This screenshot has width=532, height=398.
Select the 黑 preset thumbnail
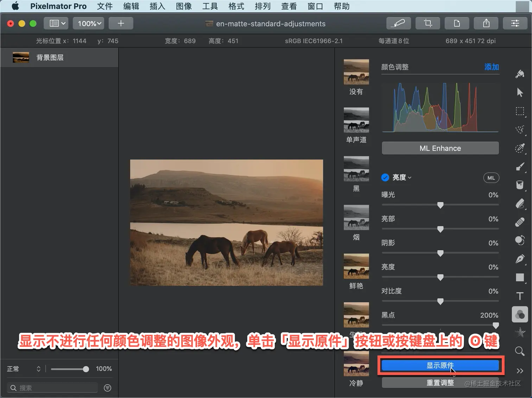(356, 169)
